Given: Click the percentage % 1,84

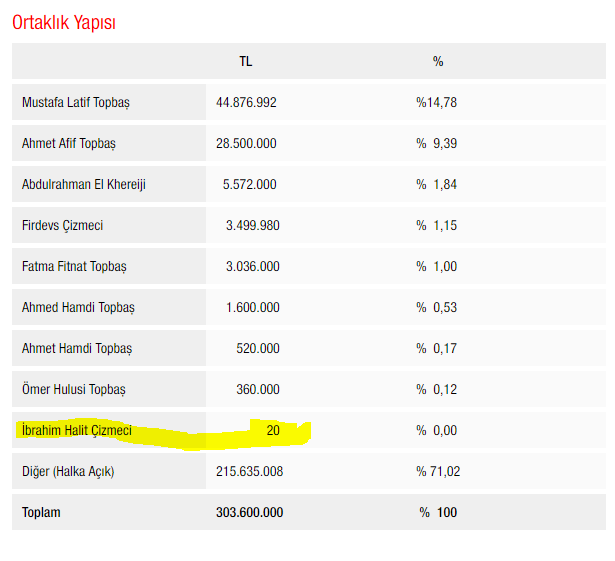Looking at the screenshot, I should [x=437, y=184].
